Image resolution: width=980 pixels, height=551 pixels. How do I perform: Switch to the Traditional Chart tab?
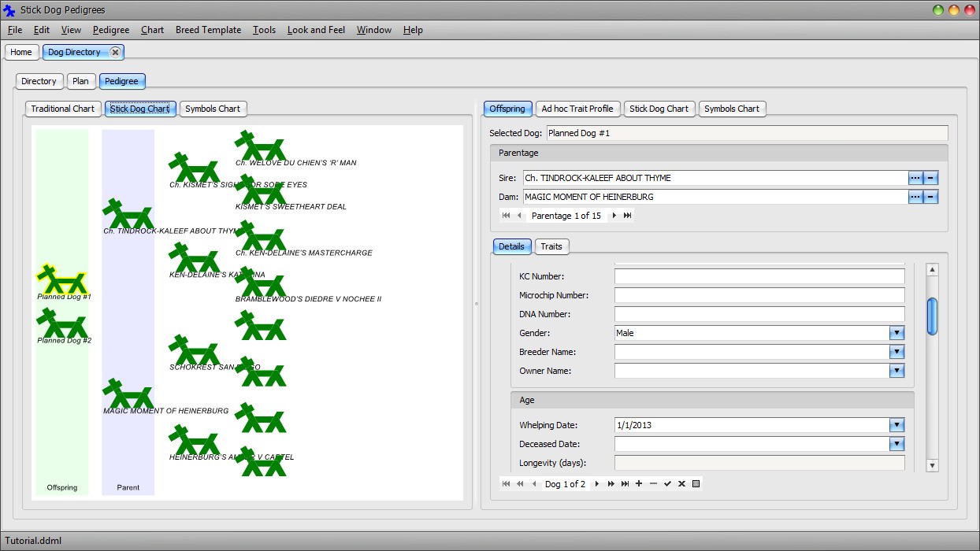click(62, 109)
